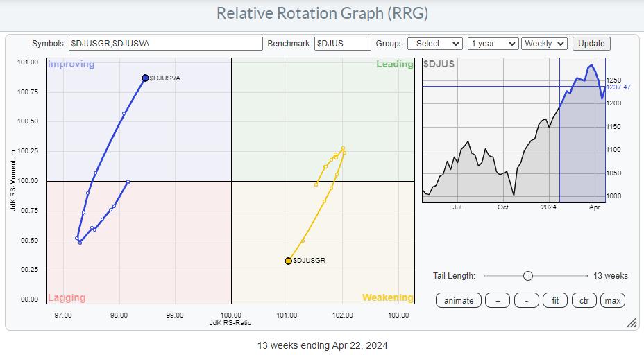Click the Weakening quadrant label

(387, 297)
